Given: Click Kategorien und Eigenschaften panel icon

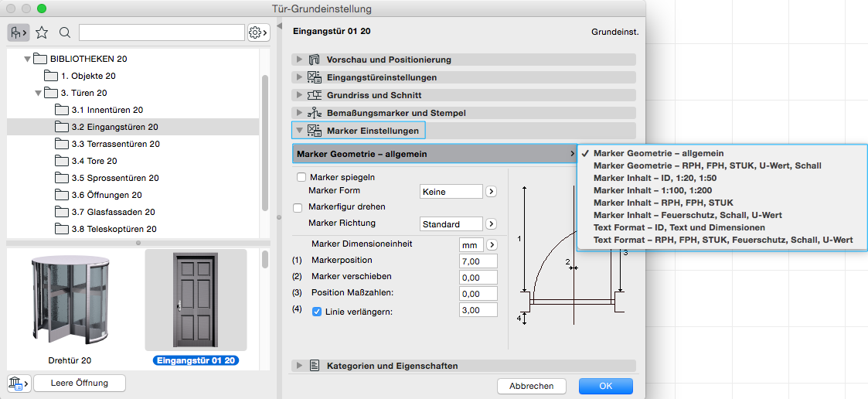Looking at the screenshot, I should [315, 366].
